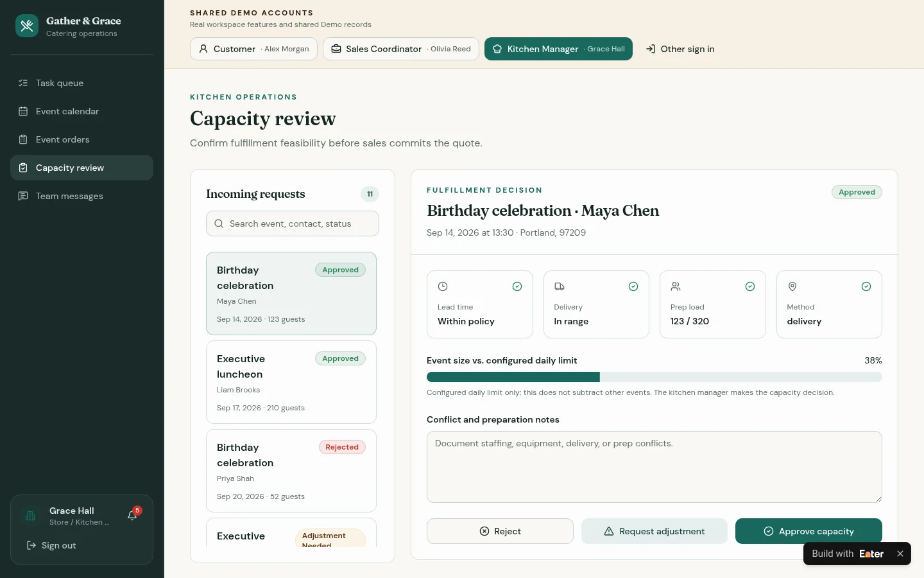Open the Build with Eater link

pyautogui.click(x=848, y=554)
